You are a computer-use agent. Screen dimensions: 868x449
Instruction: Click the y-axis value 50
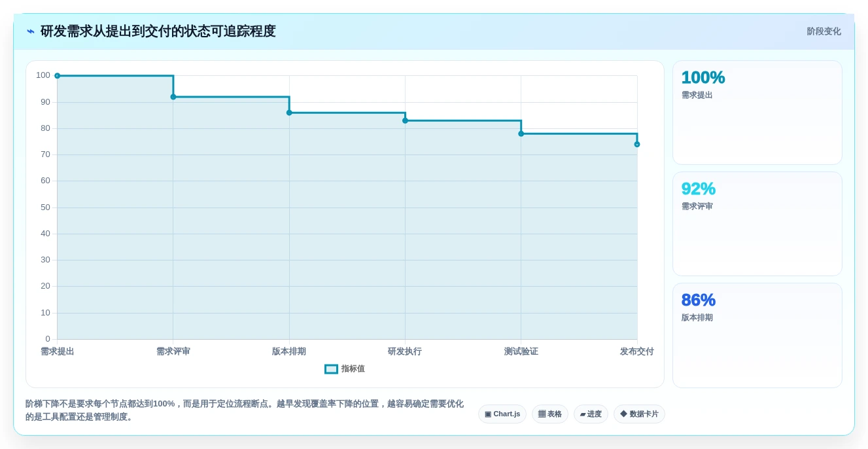click(x=45, y=207)
